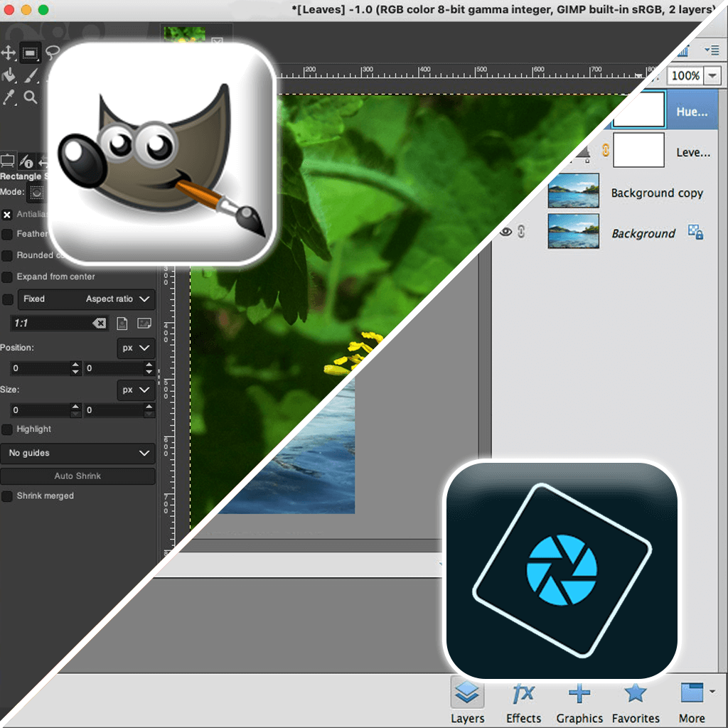The image size is (728, 728).
Task: Click the Rectangle Select options heading
Action: (23, 176)
